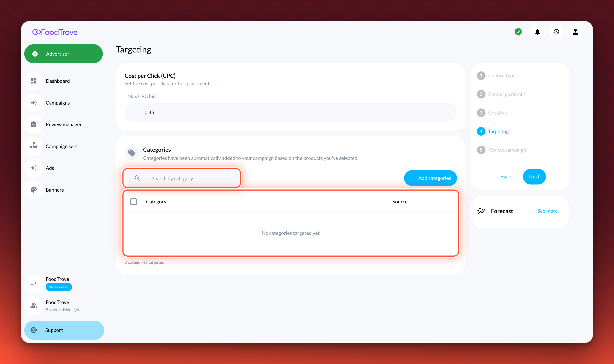The image size is (614, 364).
Task: Go to step 2 Campaign details
Action: (x=501, y=94)
